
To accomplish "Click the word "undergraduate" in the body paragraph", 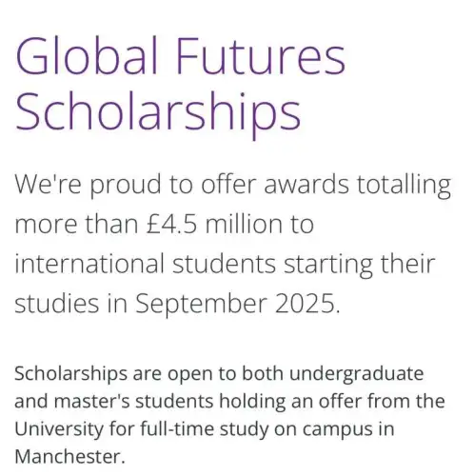I will [x=357, y=374].
